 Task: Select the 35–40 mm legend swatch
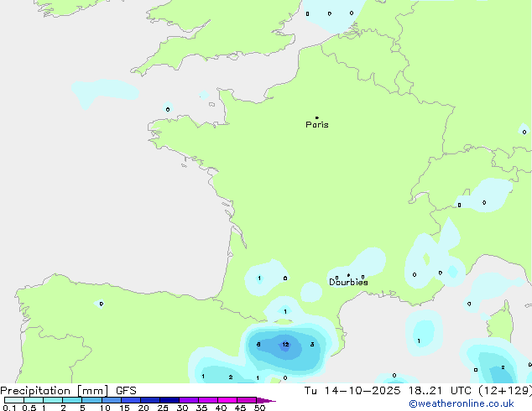coord(207,400)
